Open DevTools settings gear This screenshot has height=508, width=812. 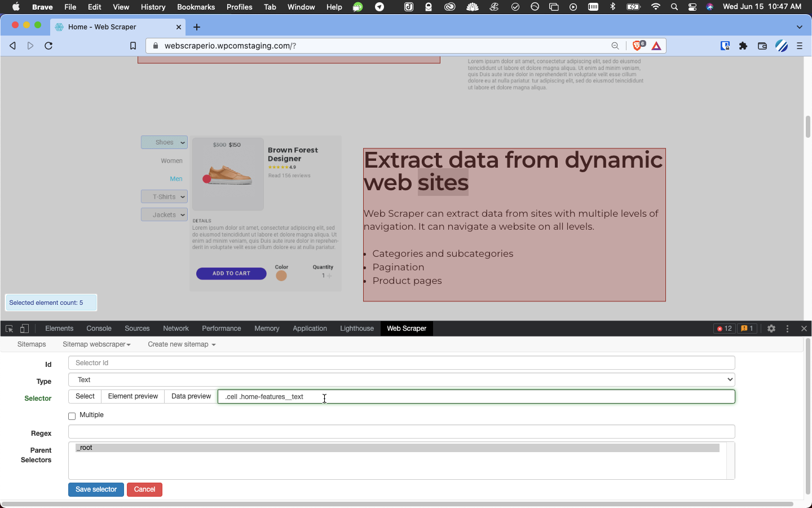(x=771, y=329)
